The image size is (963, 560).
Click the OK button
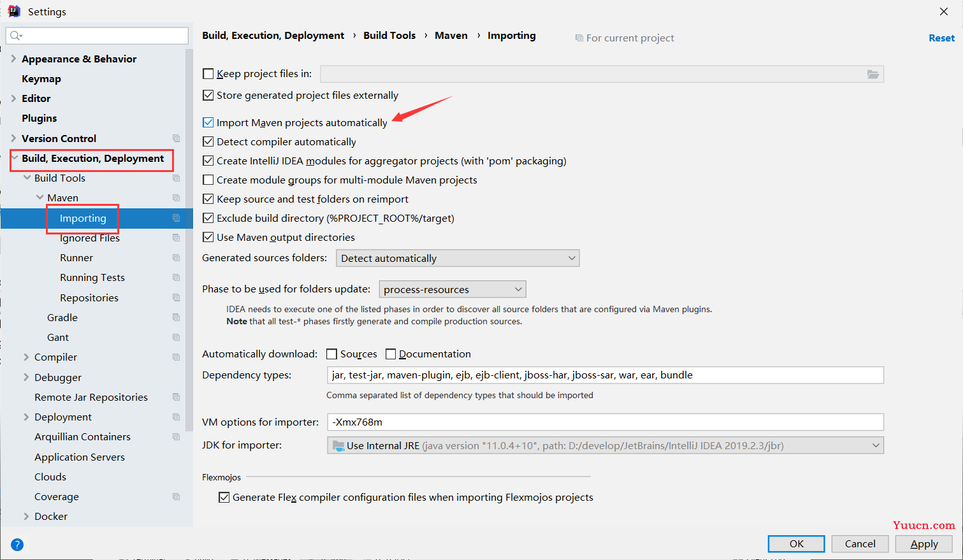pos(797,544)
